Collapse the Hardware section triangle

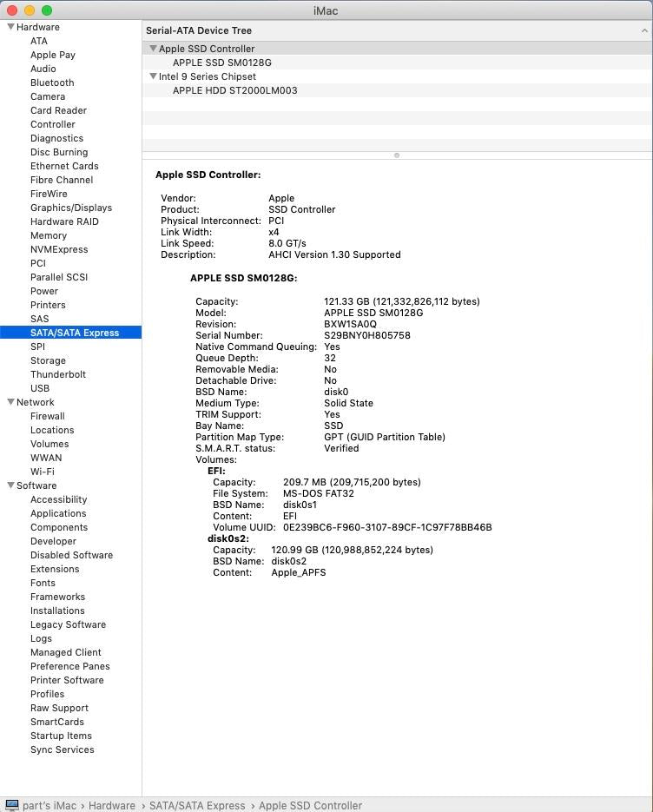[x=10, y=26]
